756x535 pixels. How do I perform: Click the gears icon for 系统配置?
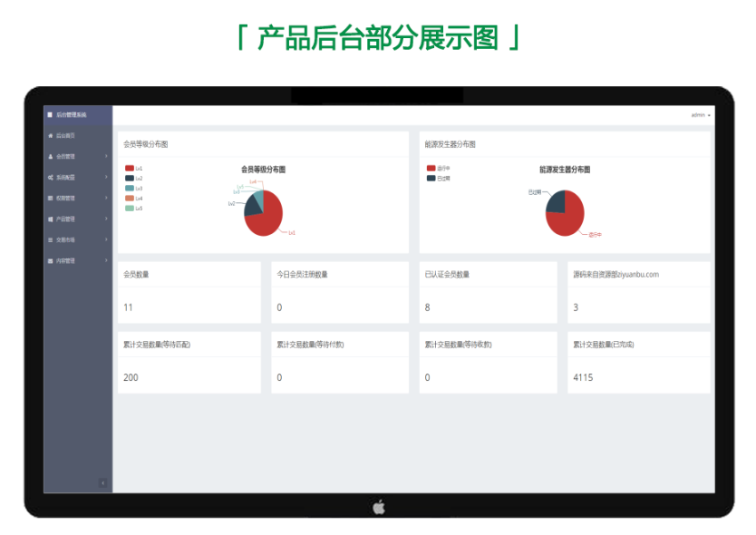pyautogui.click(x=51, y=177)
